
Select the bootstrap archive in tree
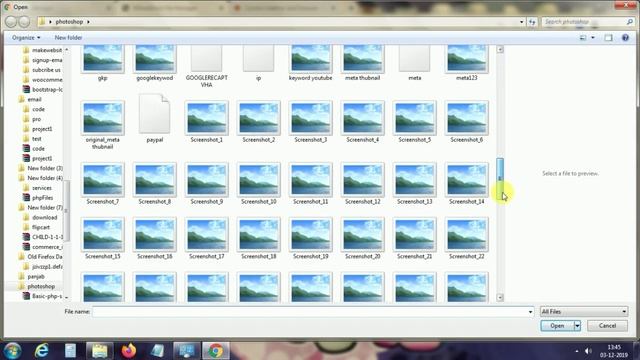click(x=43, y=89)
